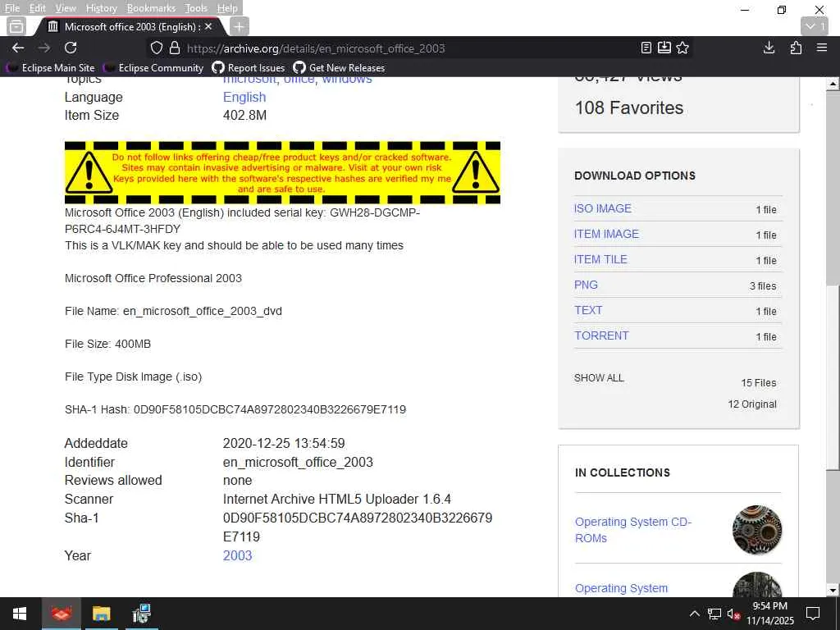Download the TORRENT file option
Viewport: 840px width, 630px height.
(x=601, y=336)
